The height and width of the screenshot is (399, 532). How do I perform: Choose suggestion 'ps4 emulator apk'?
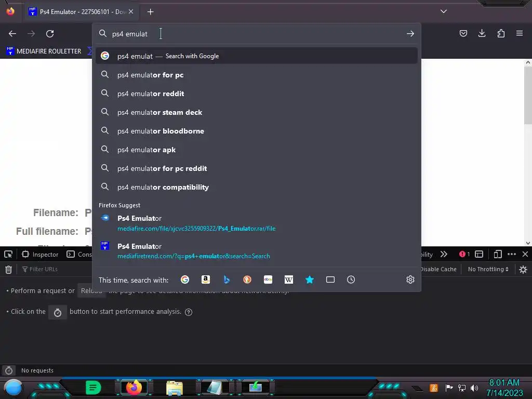[x=256, y=150]
